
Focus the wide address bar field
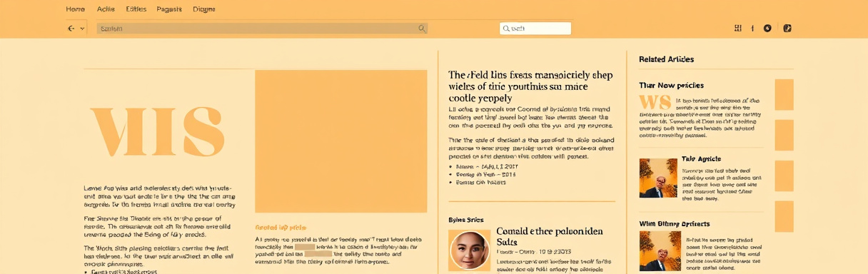pyautogui.click(x=262, y=29)
